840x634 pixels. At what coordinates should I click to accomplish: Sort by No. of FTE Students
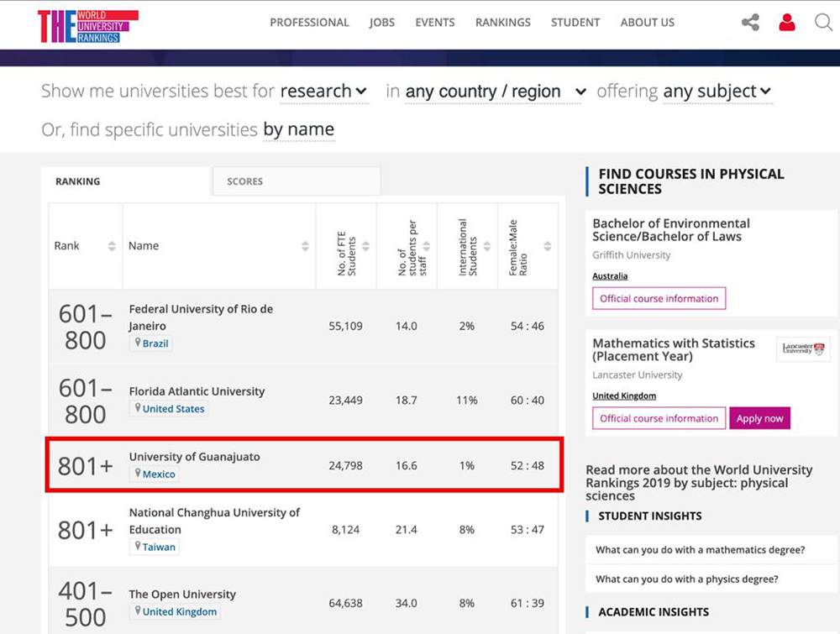pos(365,246)
